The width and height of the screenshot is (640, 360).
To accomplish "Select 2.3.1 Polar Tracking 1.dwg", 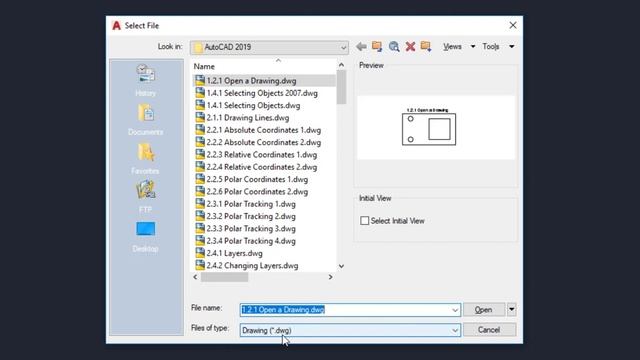I will coord(251,204).
